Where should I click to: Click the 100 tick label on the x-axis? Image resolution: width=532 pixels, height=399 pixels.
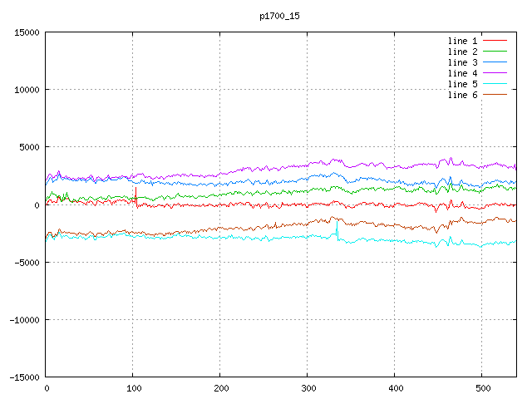(133, 388)
